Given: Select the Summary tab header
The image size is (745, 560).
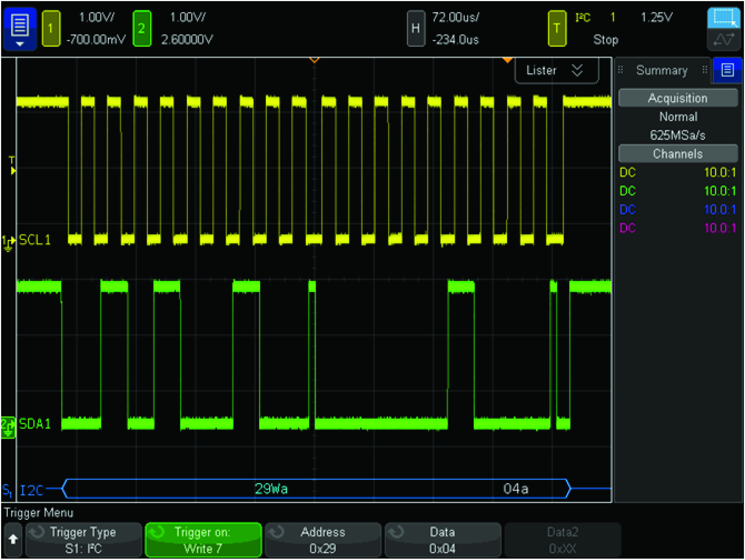Looking at the screenshot, I should [662, 70].
